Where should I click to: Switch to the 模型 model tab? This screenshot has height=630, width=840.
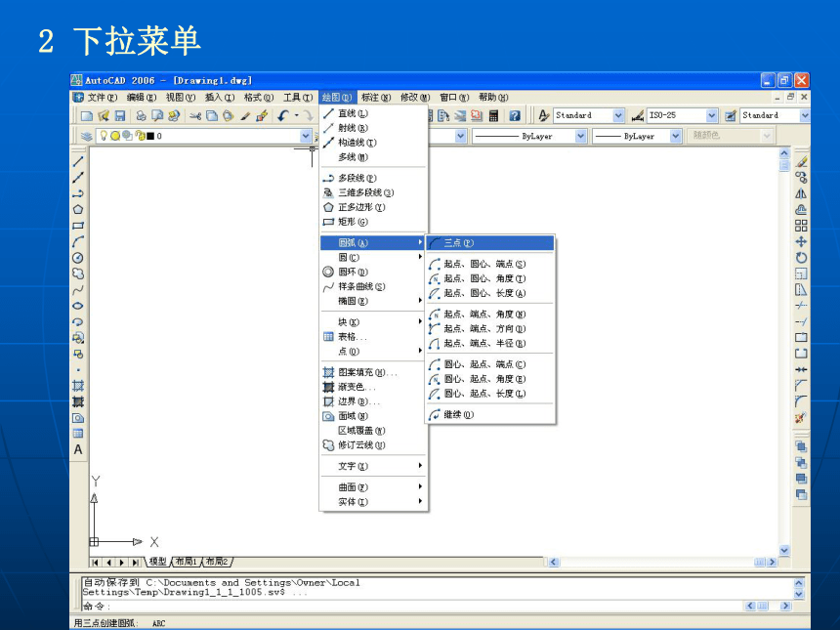coord(157,562)
